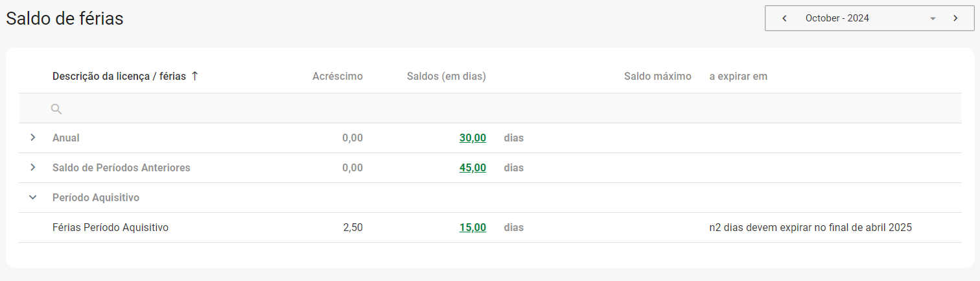Select the Férias Período Aquisitivo row
Screen dimensions: 980x281
pyautogui.click(x=110, y=227)
